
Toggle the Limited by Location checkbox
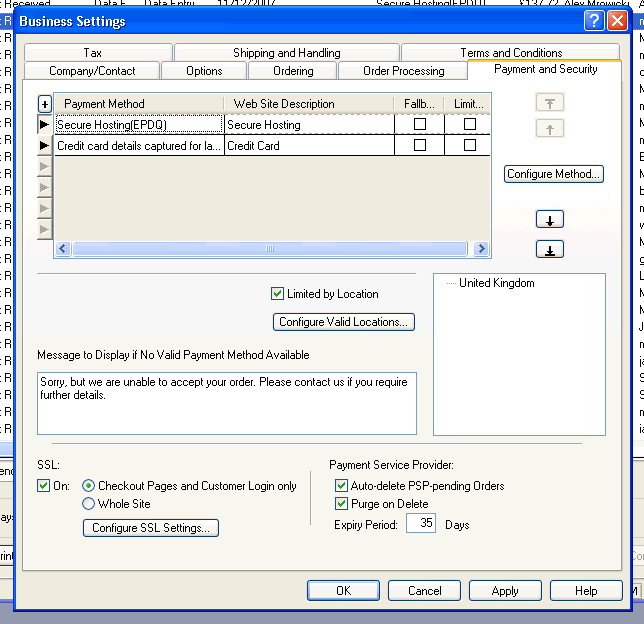[x=278, y=294]
